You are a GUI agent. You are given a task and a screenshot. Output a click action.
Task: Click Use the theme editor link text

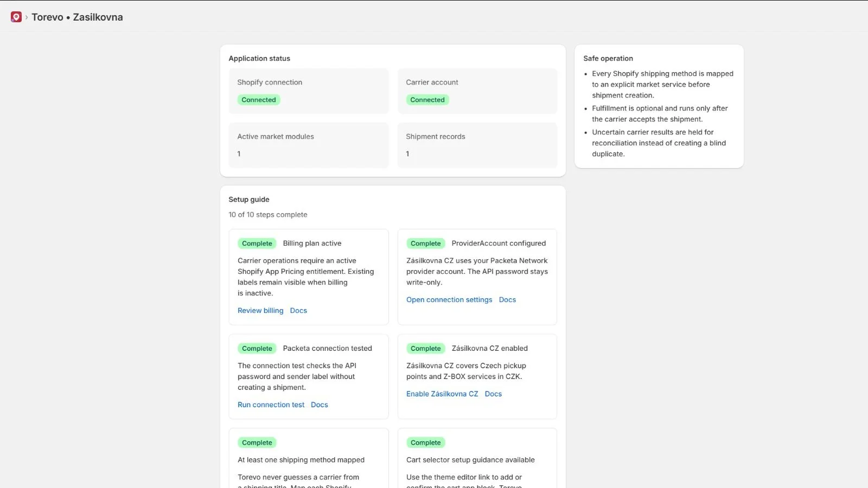464,481
